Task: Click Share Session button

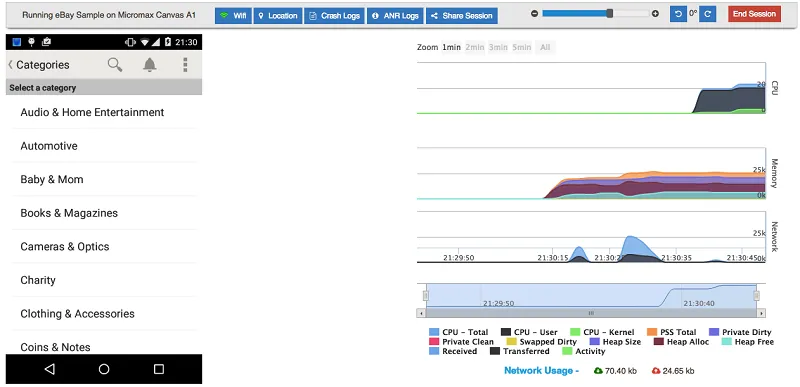Action: click(x=462, y=15)
